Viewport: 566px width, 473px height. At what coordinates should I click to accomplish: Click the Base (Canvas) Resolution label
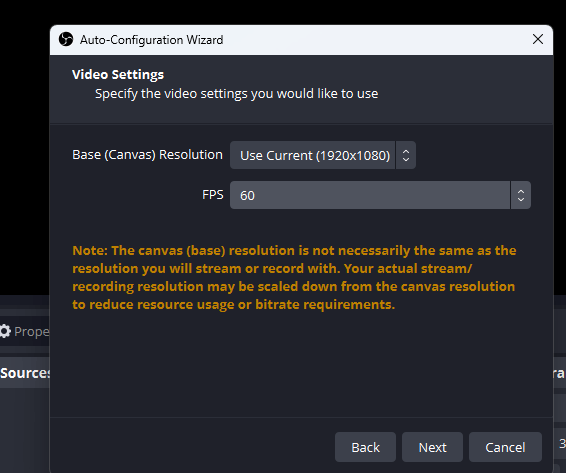pyautogui.click(x=147, y=155)
